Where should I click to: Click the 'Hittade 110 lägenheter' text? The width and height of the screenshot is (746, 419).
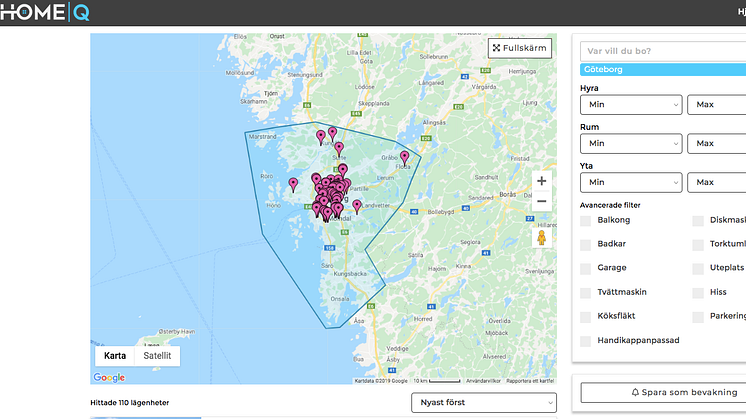point(129,402)
